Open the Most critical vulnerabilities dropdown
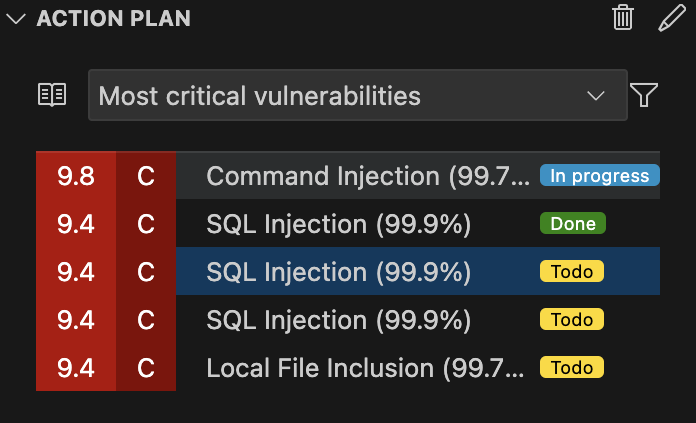Image resolution: width=696 pixels, height=423 pixels. point(357,95)
